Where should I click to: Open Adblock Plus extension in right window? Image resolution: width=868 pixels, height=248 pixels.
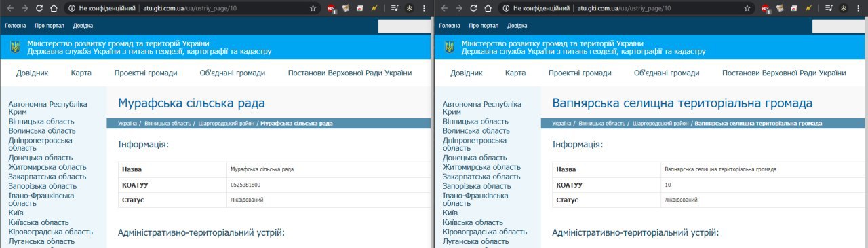766,9
